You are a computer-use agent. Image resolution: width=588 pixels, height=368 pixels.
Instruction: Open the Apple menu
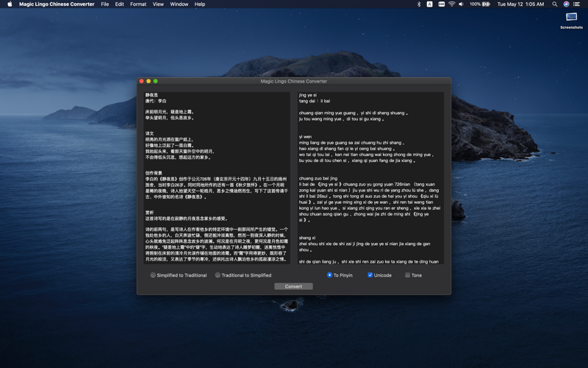(10, 4)
